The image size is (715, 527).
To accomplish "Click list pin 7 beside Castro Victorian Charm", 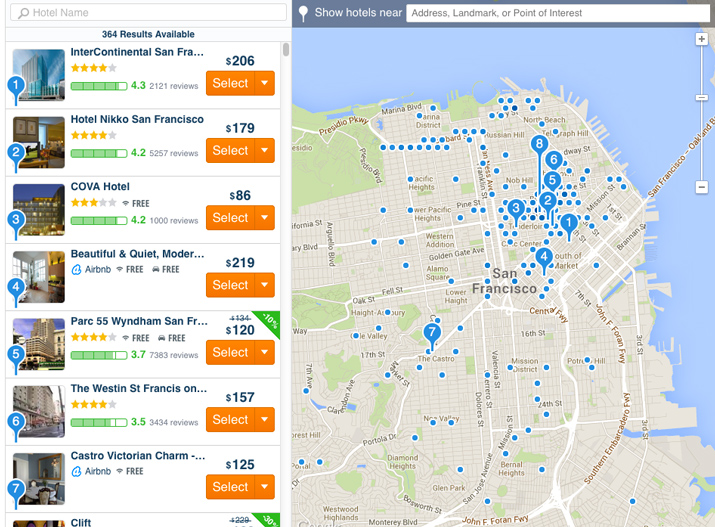I will tap(16, 489).
